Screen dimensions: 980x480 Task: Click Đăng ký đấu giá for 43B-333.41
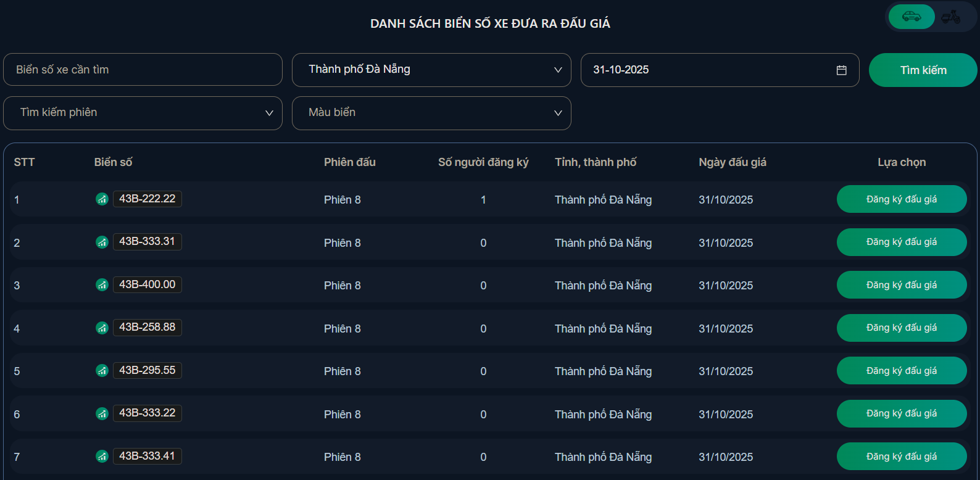point(901,457)
